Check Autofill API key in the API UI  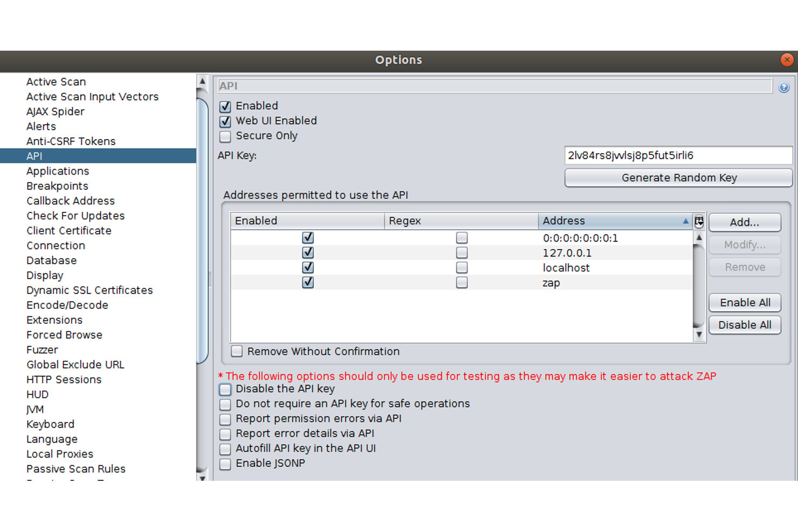pyautogui.click(x=225, y=449)
